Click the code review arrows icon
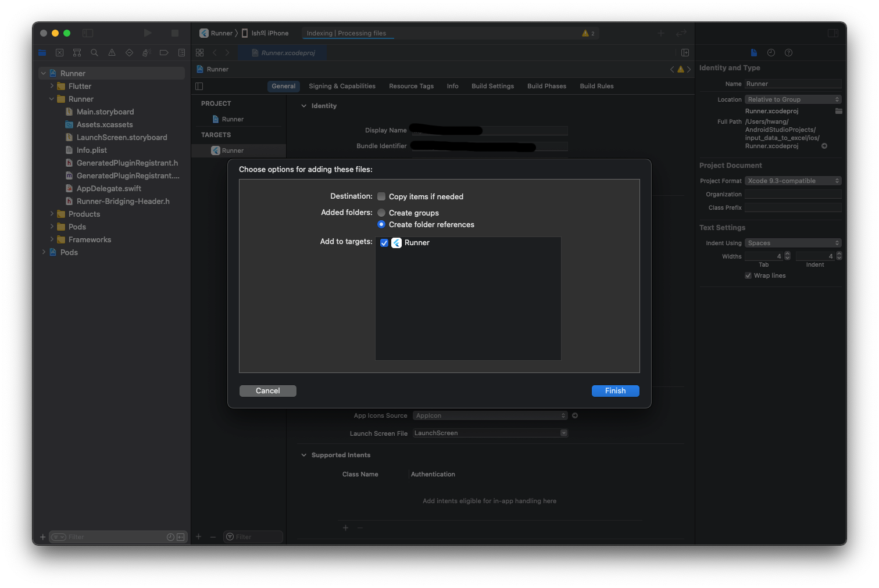879x588 pixels. (681, 33)
